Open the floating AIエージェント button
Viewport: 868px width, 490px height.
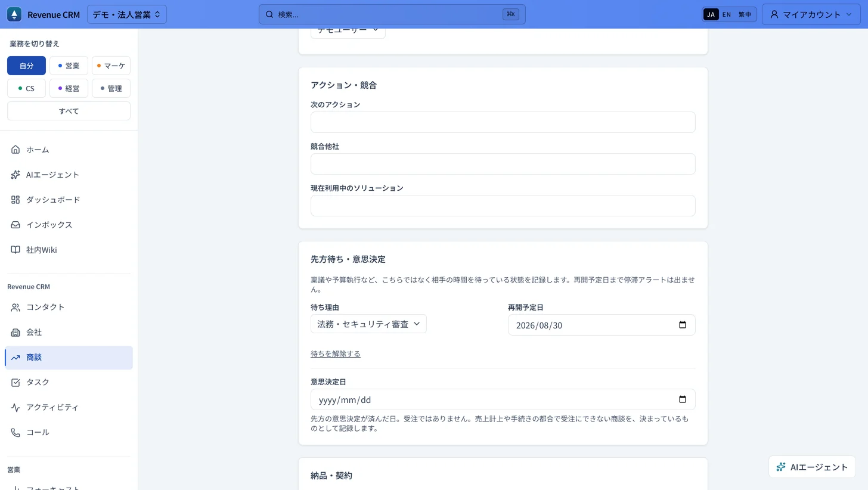(x=812, y=467)
